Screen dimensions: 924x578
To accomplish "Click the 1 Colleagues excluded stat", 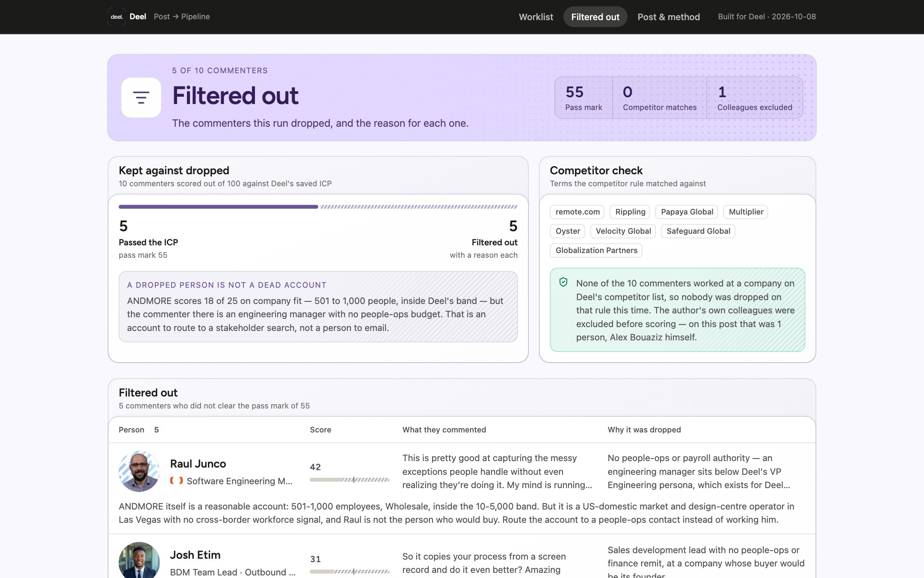I will pos(755,98).
